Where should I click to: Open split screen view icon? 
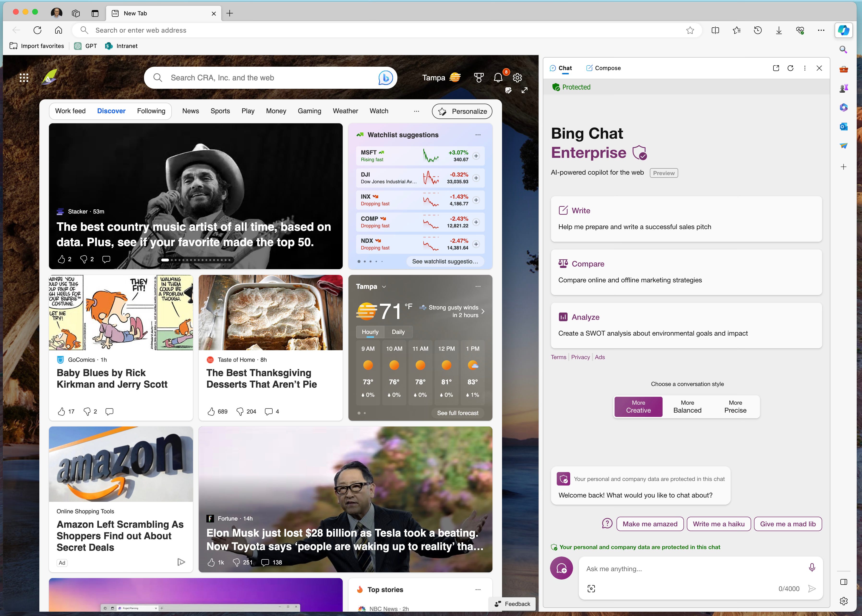[715, 30]
